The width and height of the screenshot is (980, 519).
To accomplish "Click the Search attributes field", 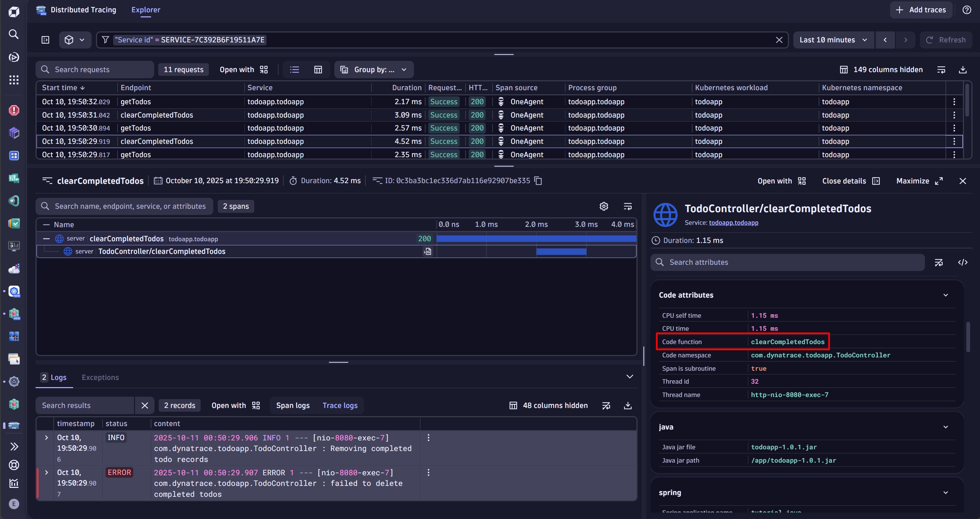I will [788, 262].
